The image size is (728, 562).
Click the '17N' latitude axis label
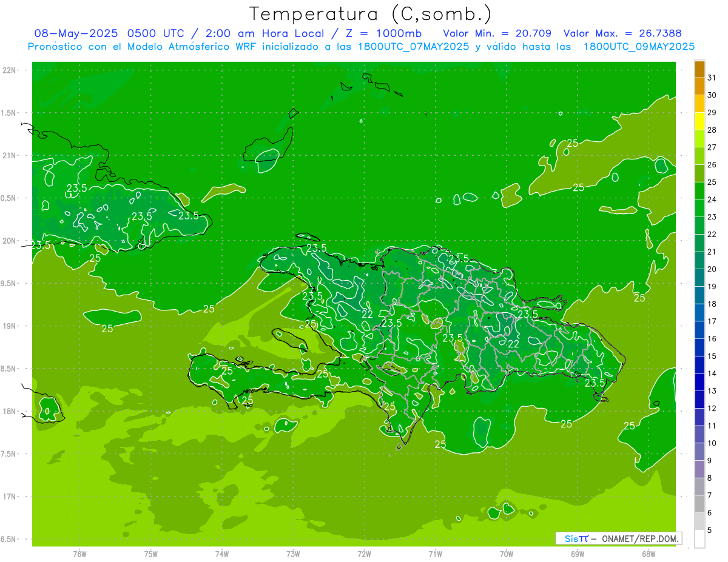[x=10, y=497]
